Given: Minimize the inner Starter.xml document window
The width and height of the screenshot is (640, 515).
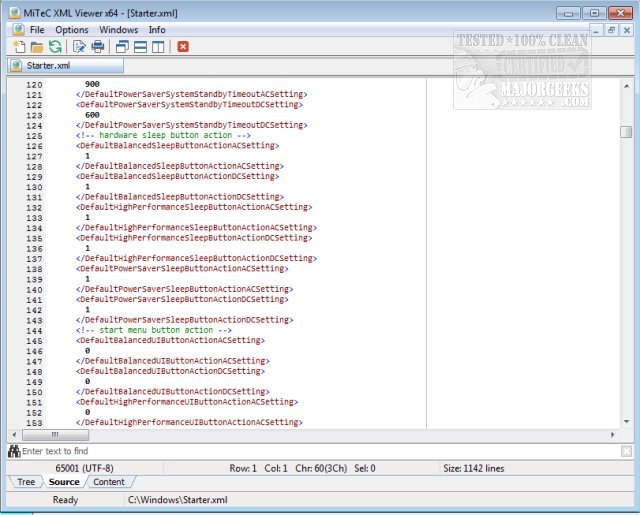Looking at the screenshot, I should pos(596,30).
